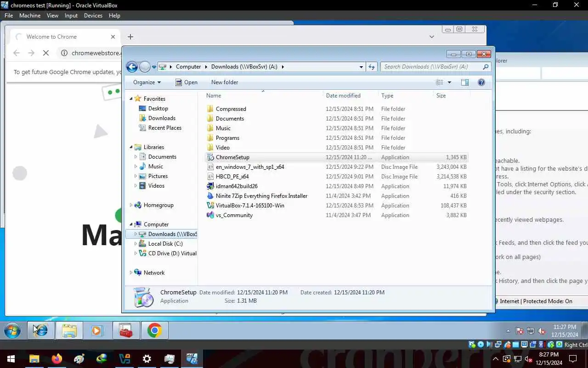Open Firefox from host taskbar

point(57,359)
